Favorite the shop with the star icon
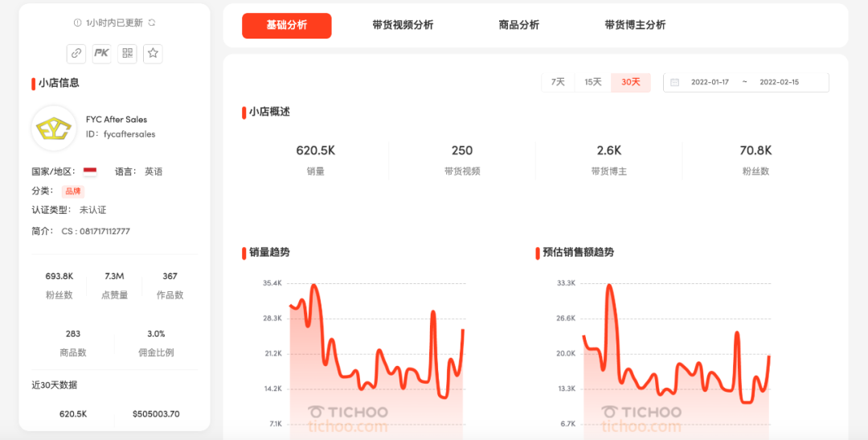The width and height of the screenshot is (868, 440). [153, 53]
